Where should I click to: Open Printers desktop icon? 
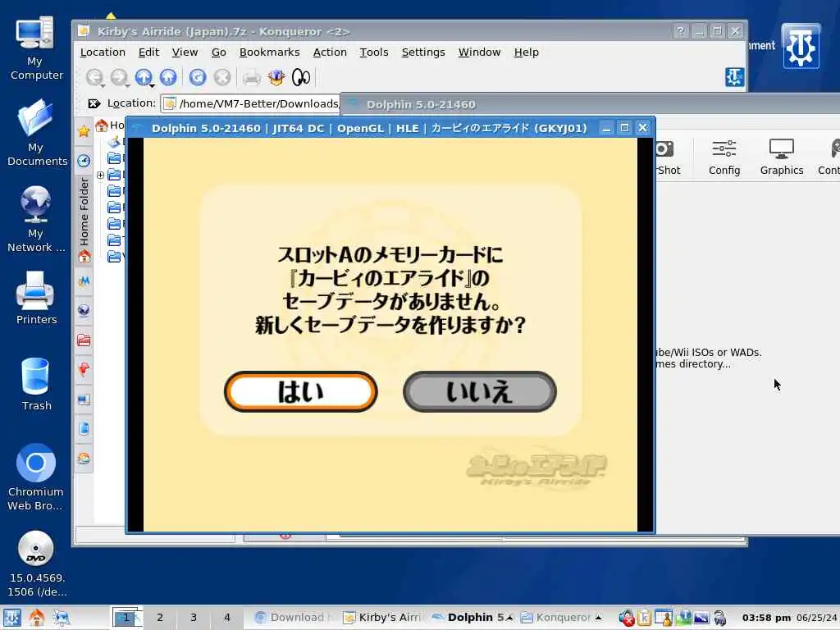[36, 298]
